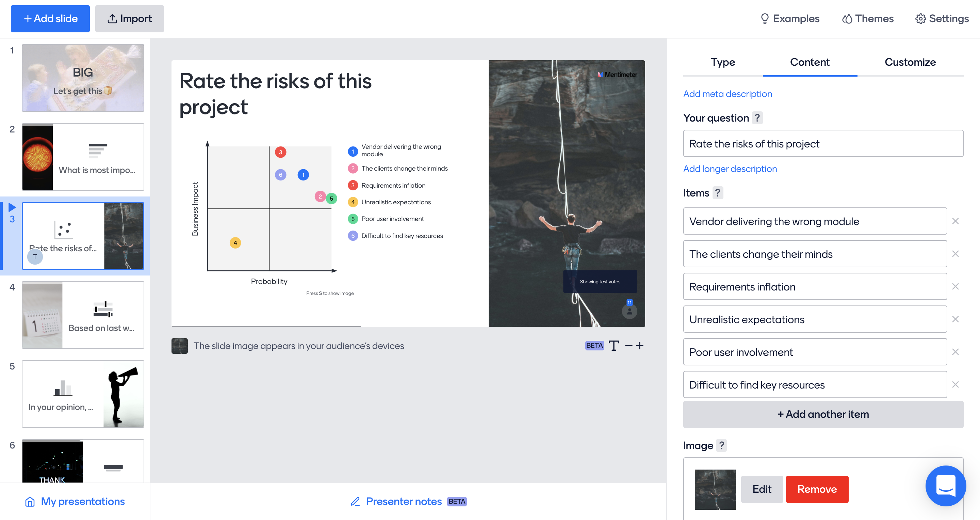980x520 pixels.
Task: Click the Your question input field
Action: pos(823,144)
